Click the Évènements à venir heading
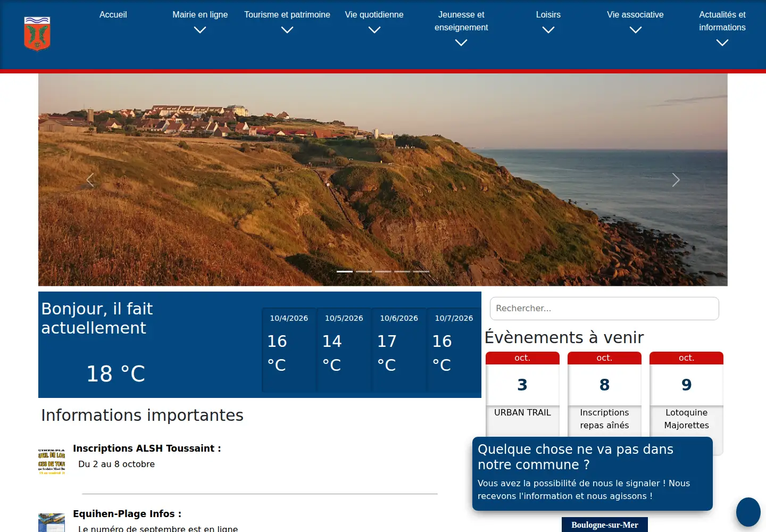Image resolution: width=766 pixels, height=532 pixels. pyautogui.click(x=564, y=337)
